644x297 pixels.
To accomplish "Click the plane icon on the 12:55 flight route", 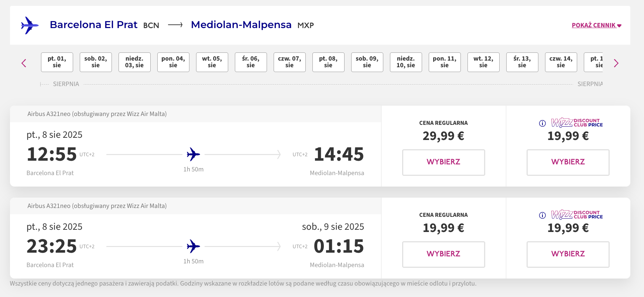I will click(193, 154).
